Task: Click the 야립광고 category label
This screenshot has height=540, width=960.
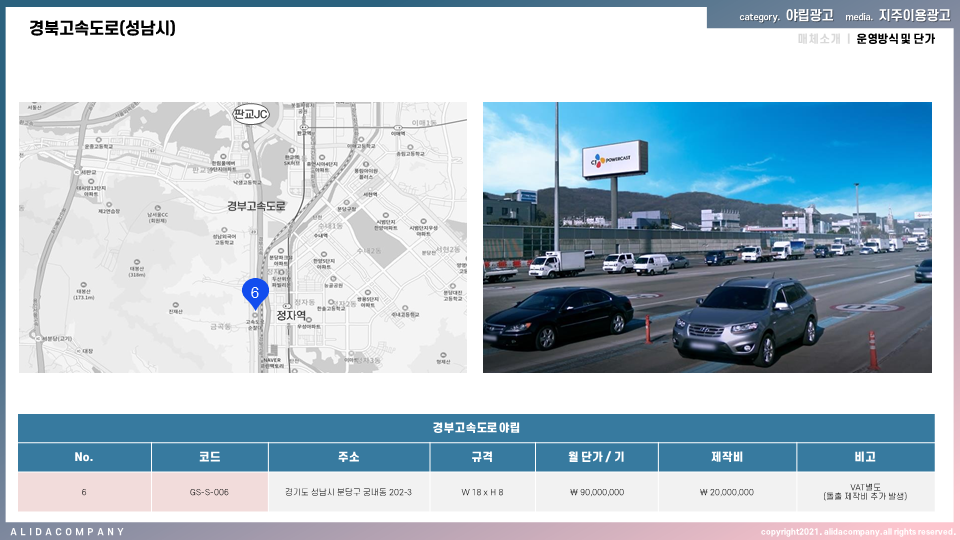Action: coord(809,16)
